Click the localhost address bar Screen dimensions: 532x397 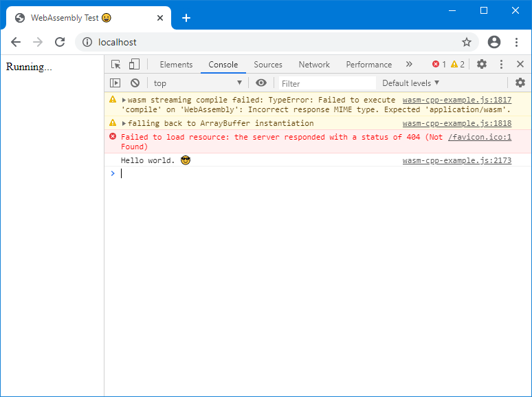(x=276, y=42)
